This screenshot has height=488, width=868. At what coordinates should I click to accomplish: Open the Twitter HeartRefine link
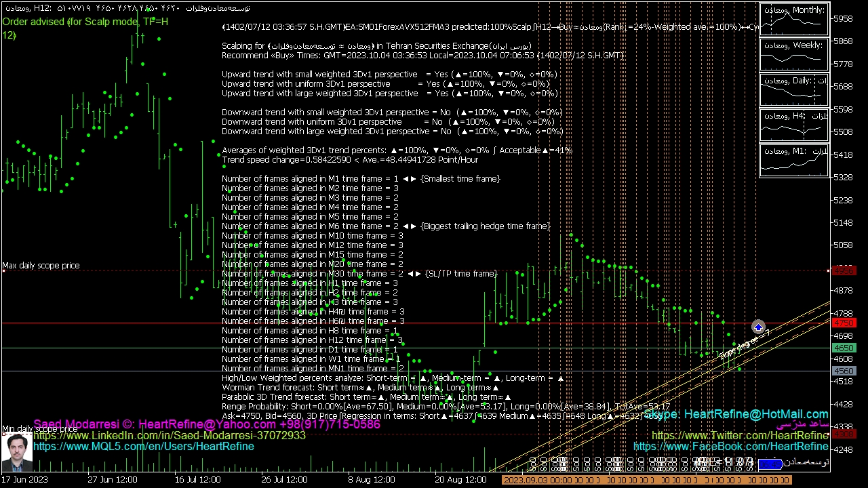click(x=740, y=435)
